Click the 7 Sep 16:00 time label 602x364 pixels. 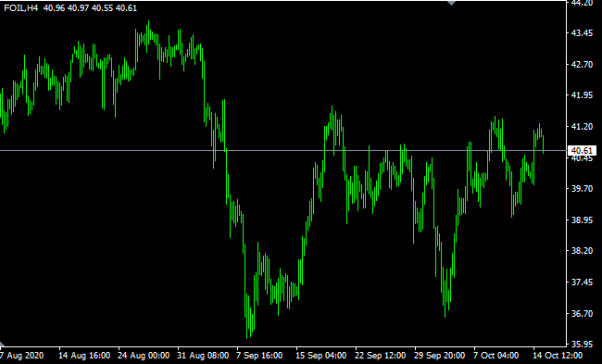tap(259, 355)
